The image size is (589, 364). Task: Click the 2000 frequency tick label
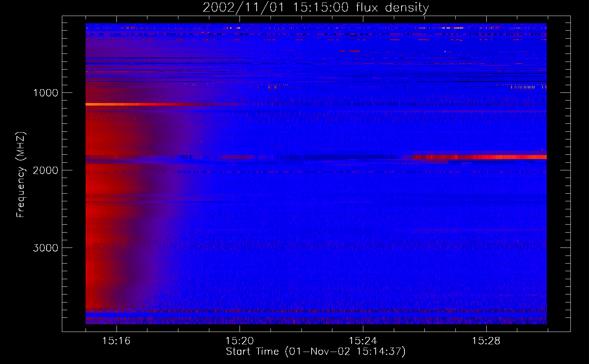46,170
